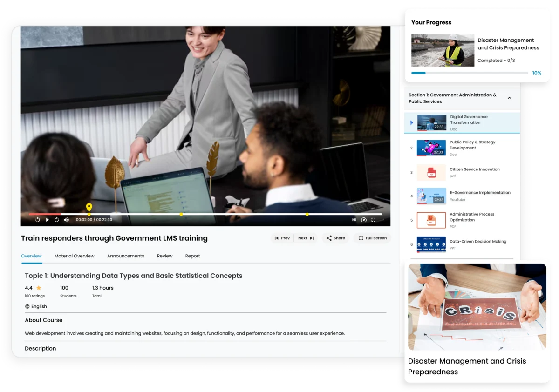
Task: Click the English language globe icon
Action: [28, 306]
